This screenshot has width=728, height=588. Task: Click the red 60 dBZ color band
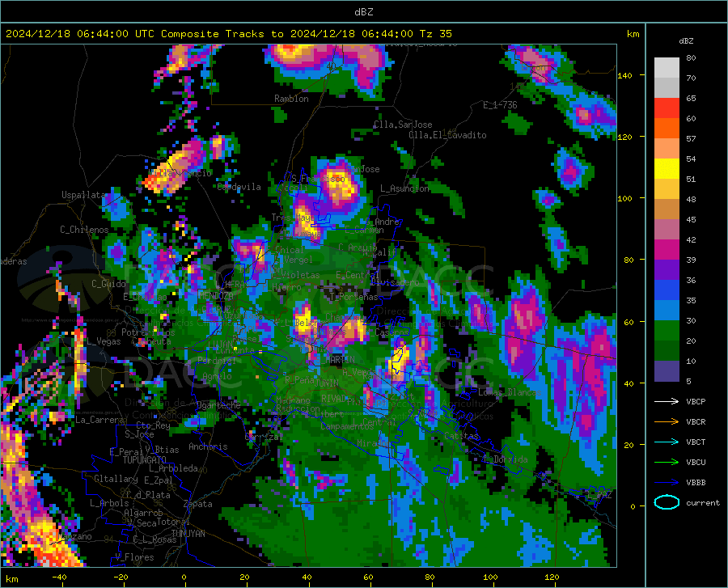pyautogui.click(x=667, y=108)
